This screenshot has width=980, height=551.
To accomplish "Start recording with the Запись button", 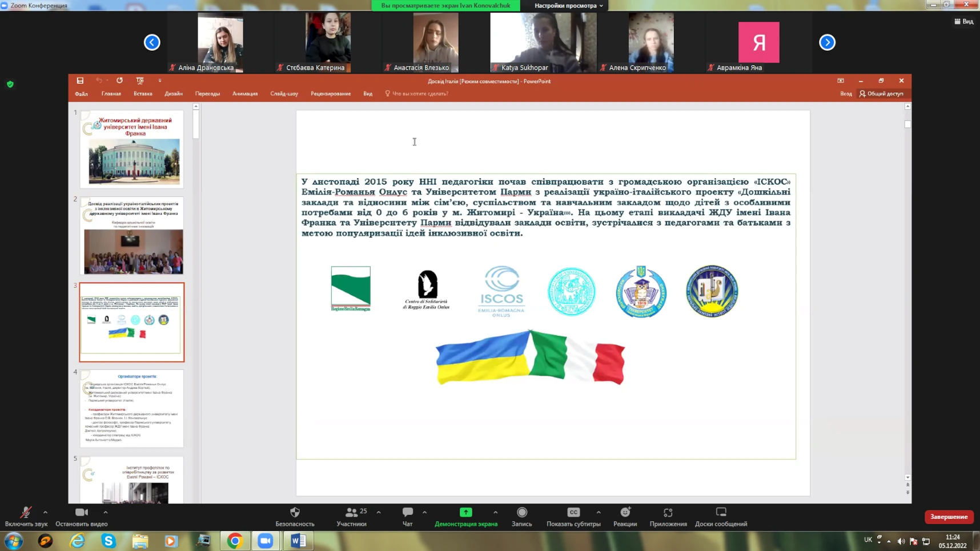I will [521, 516].
